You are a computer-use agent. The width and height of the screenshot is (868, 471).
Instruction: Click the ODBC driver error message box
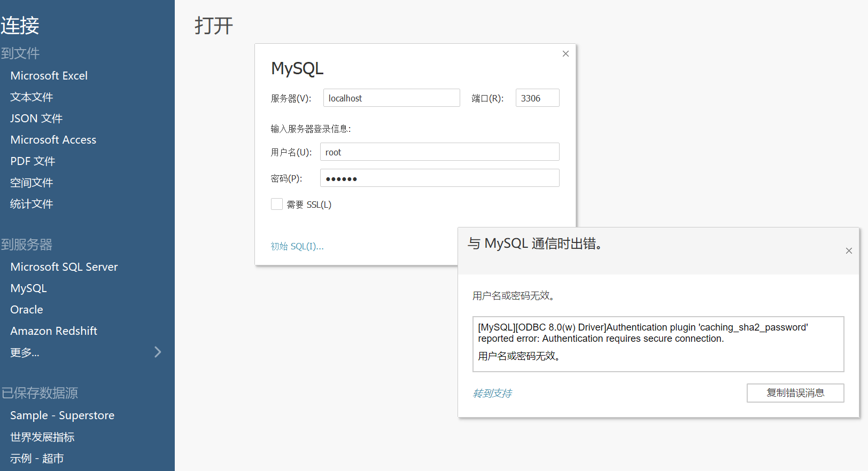658,344
